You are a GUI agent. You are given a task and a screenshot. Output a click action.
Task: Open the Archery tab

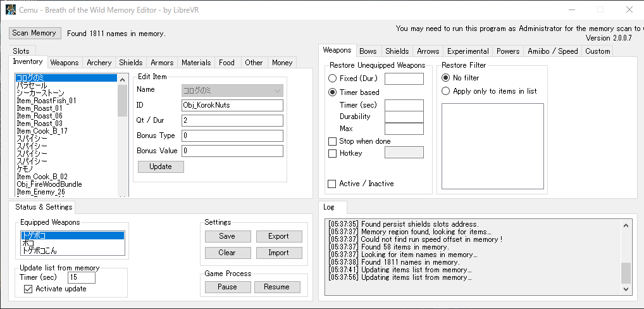click(99, 63)
